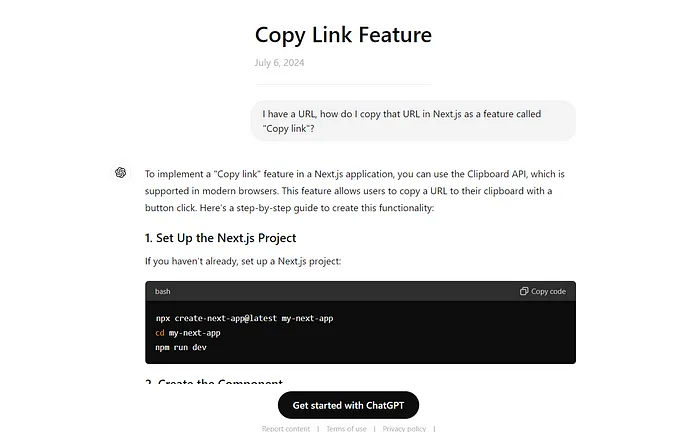This screenshot has width=700, height=432.
Task: Click the Set Up the Next.js Project heading
Action: click(x=220, y=238)
